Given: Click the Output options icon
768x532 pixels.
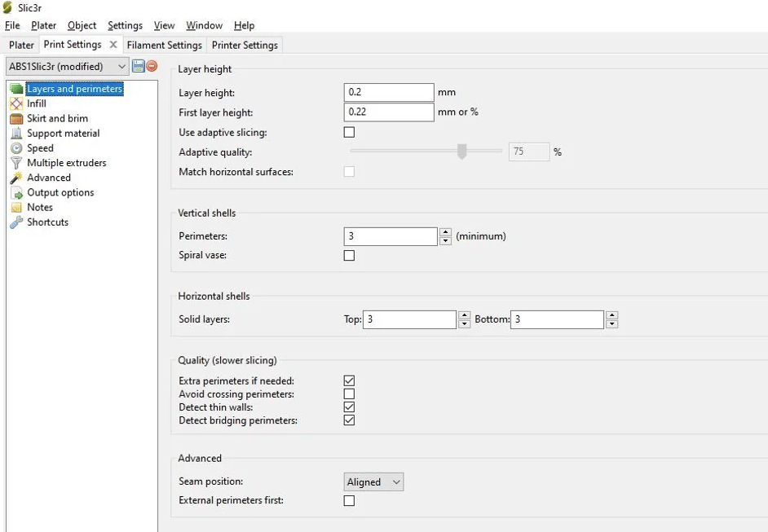Looking at the screenshot, I should (x=16, y=192).
